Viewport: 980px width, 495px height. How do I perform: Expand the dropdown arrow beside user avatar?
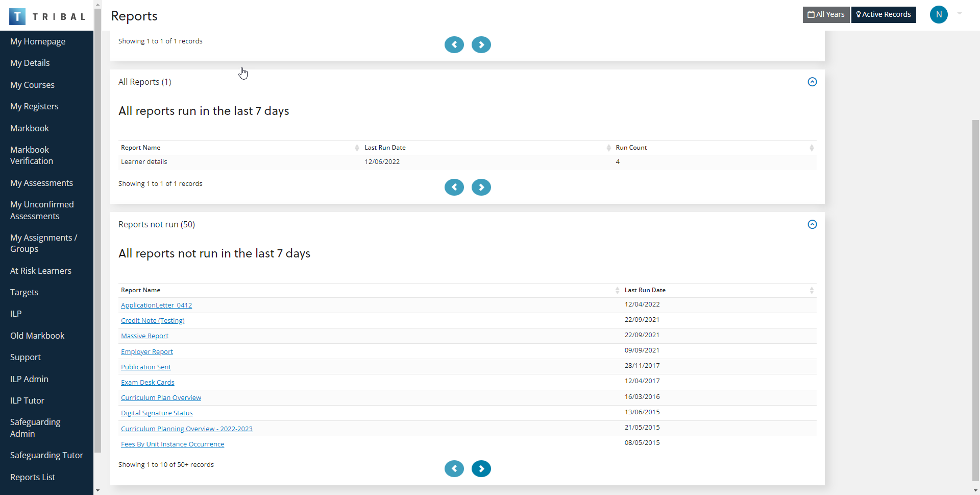point(960,14)
